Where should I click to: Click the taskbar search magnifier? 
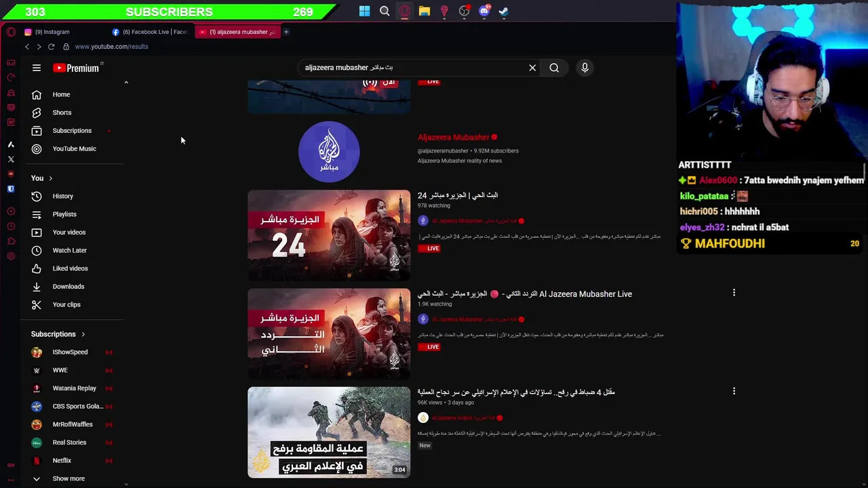tap(384, 11)
